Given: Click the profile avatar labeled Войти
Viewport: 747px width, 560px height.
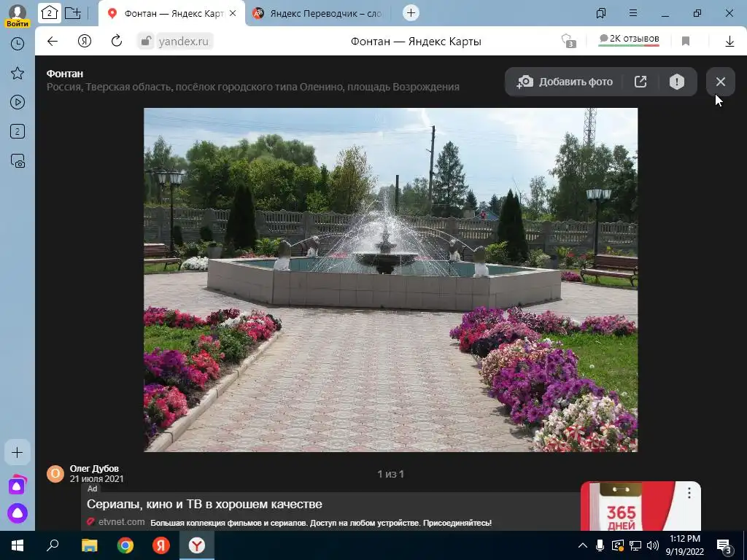Looking at the screenshot, I should (18, 15).
